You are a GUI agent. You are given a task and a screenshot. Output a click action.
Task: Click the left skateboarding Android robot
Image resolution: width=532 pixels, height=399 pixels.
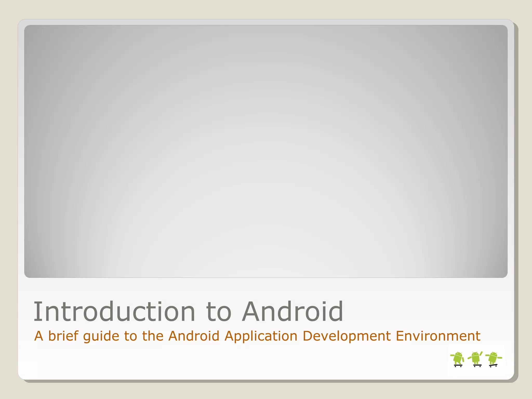pyautogui.click(x=458, y=358)
